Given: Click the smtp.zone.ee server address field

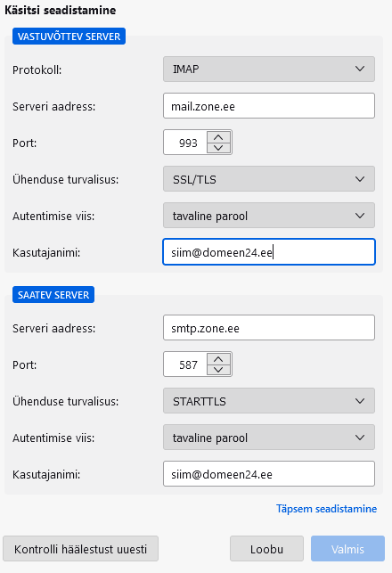Looking at the screenshot, I should tap(269, 328).
